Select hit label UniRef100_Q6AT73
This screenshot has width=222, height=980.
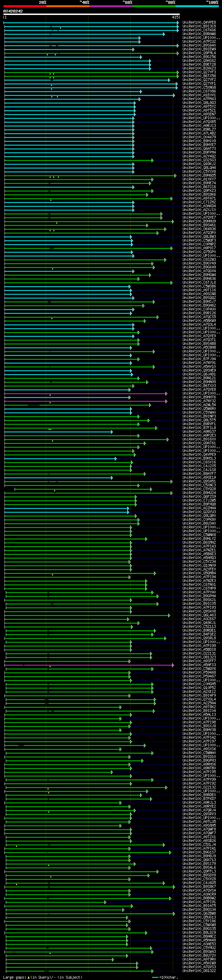[199, 149]
